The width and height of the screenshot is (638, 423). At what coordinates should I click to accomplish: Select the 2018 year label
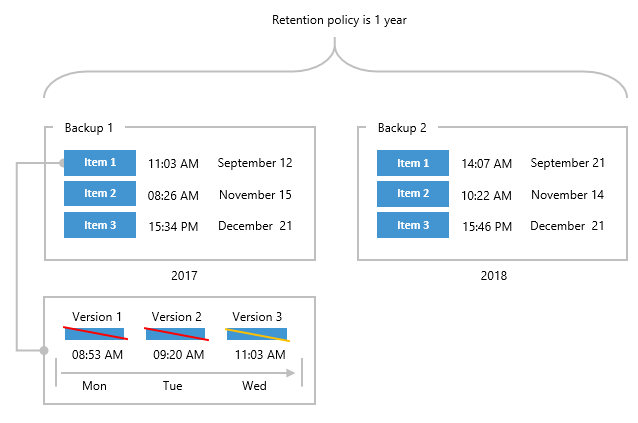tap(493, 274)
